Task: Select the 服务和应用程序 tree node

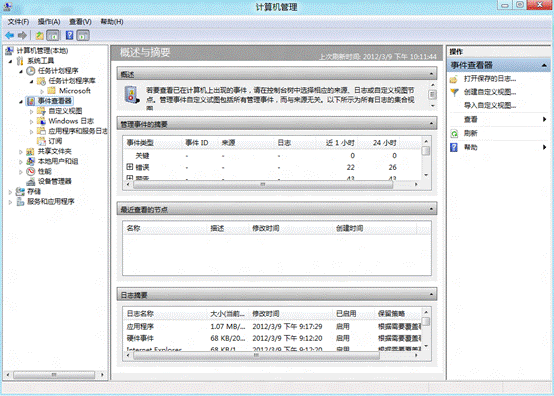Action: (x=46, y=202)
